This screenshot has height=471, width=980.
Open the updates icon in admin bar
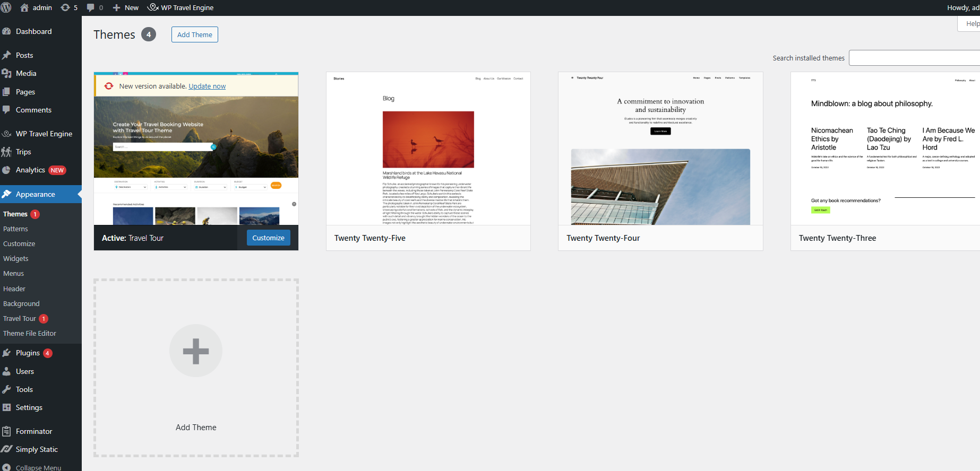tap(65, 7)
